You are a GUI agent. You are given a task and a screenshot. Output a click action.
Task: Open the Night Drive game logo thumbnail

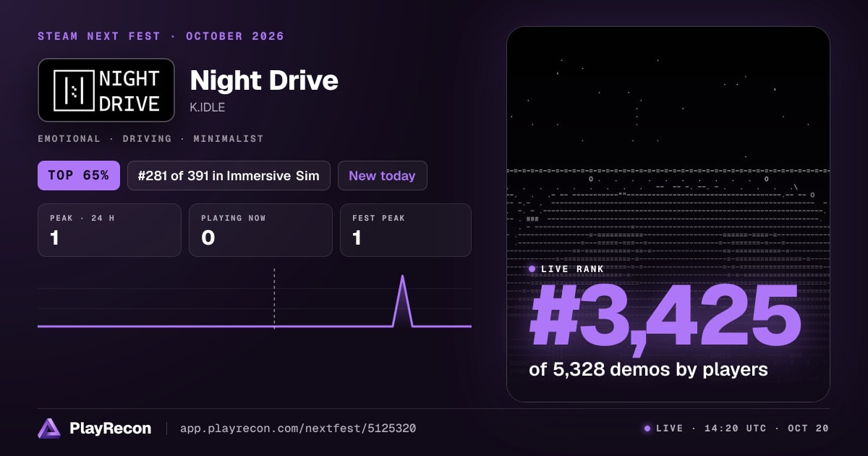(106, 90)
